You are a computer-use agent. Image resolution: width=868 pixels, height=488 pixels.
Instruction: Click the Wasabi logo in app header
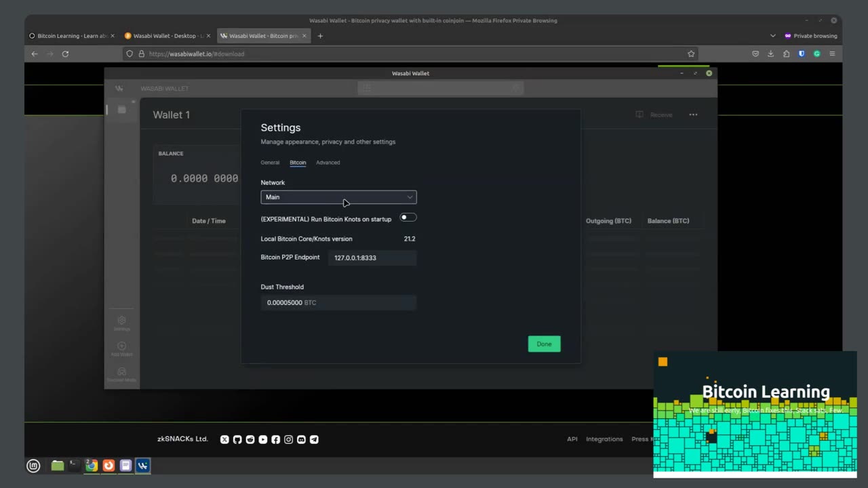119,88
